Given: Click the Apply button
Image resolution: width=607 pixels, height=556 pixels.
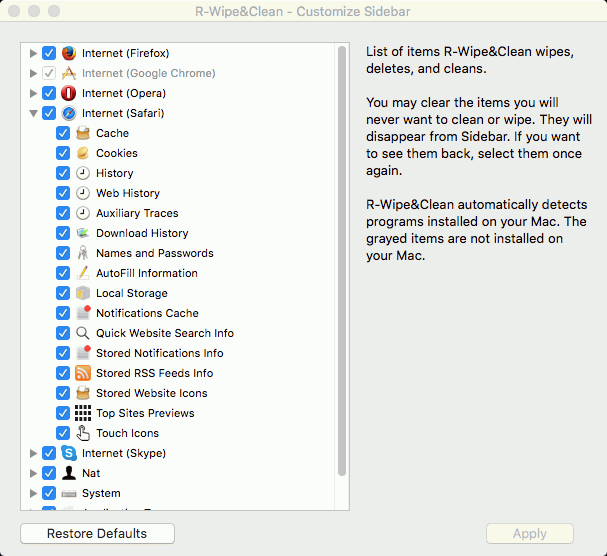Looking at the screenshot, I should click(x=530, y=534).
